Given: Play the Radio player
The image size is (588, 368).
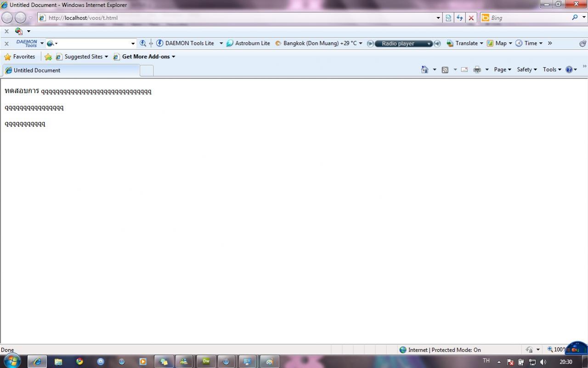Looking at the screenshot, I should (370, 43).
